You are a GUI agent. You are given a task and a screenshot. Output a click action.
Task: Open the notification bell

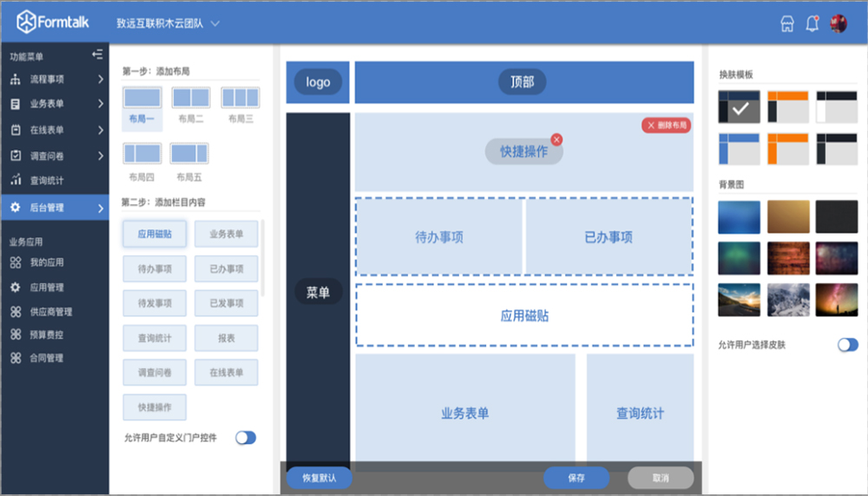(812, 24)
